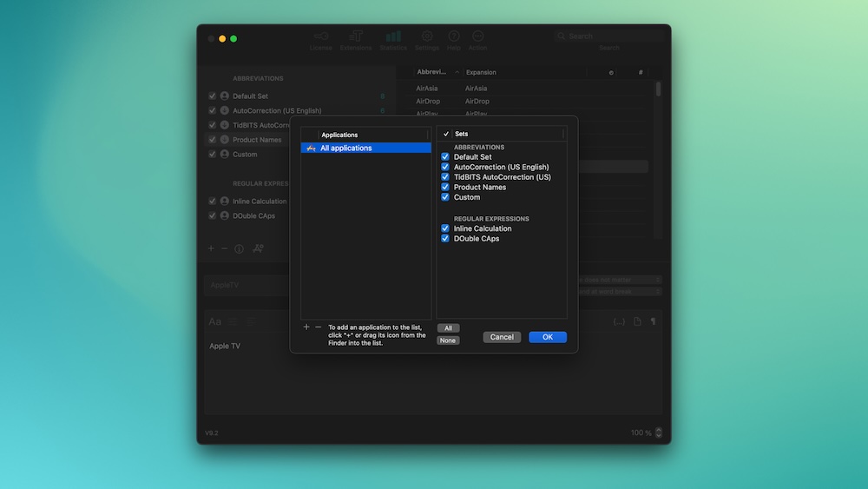Toggle Default Set checkbox in main sidebar
The width and height of the screenshot is (868, 489).
pyautogui.click(x=212, y=96)
